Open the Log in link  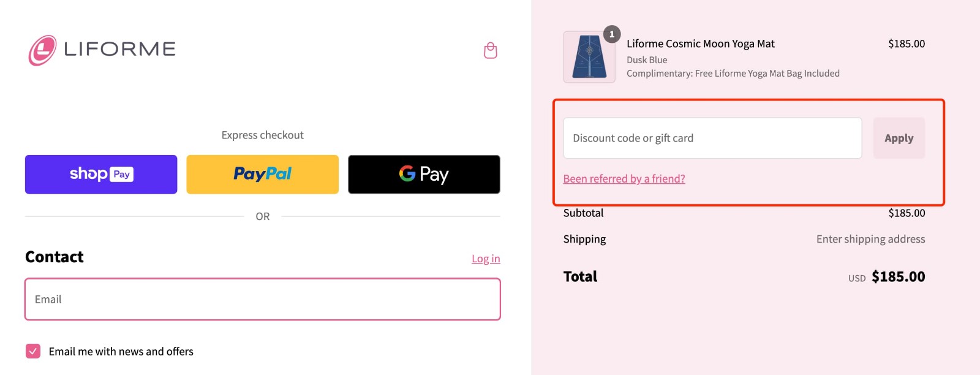[x=486, y=258]
